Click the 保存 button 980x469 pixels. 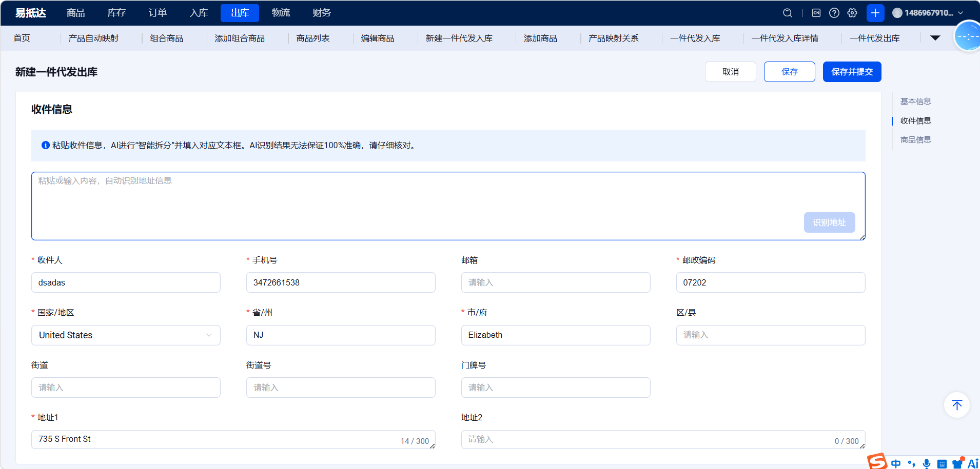pyautogui.click(x=790, y=72)
